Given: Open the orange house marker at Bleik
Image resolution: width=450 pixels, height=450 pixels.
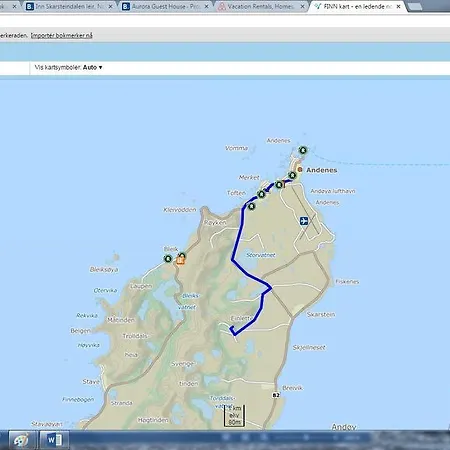Looking at the screenshot, I should (x=180, y=261).
